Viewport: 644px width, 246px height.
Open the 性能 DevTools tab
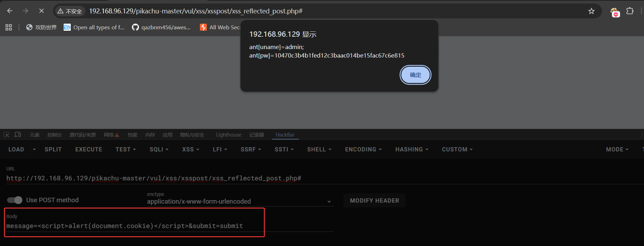coord(133,135)
